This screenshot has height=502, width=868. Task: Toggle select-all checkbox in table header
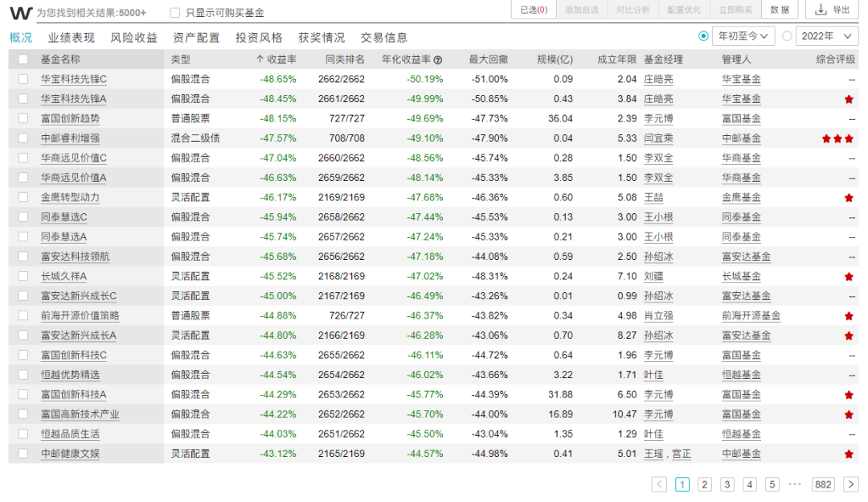(23, 60)
